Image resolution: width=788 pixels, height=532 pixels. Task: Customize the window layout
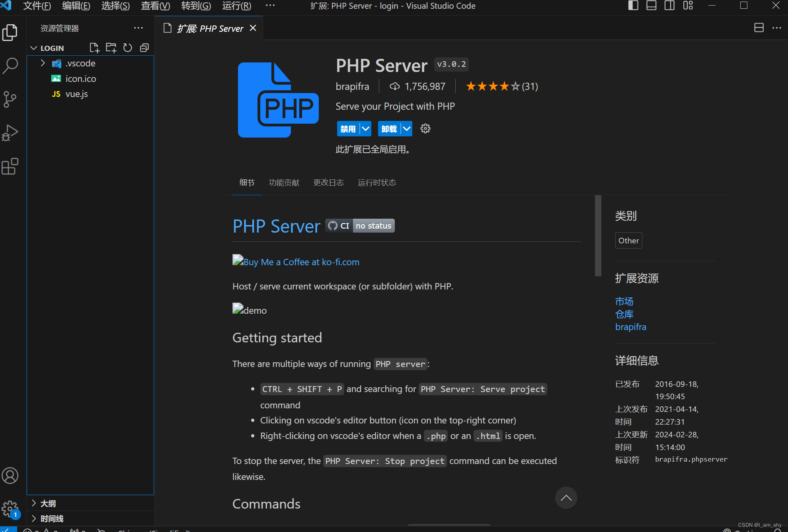pos(688,6)
